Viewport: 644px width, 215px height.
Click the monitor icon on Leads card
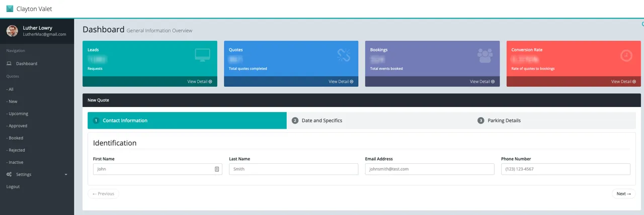[202, 55]
